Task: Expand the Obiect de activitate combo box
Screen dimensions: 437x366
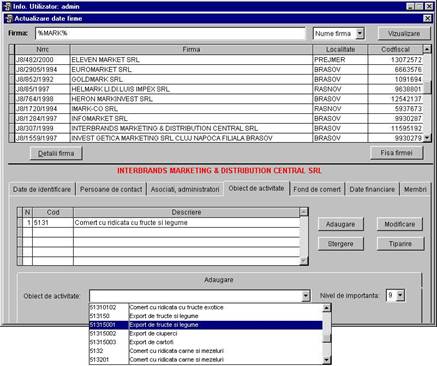Action: pos(306,296)
